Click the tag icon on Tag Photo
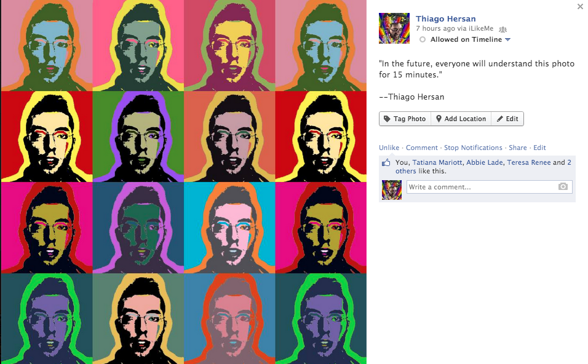Viewport: 588px width, 364px height. click(x=387, y=119)
